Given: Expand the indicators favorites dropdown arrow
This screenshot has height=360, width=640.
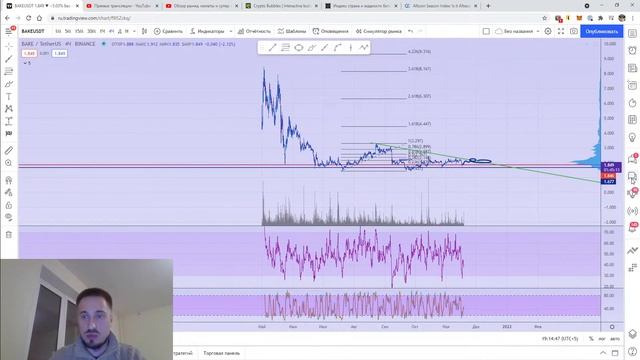Looking at the screenshot, I should [x=231, y=31].
